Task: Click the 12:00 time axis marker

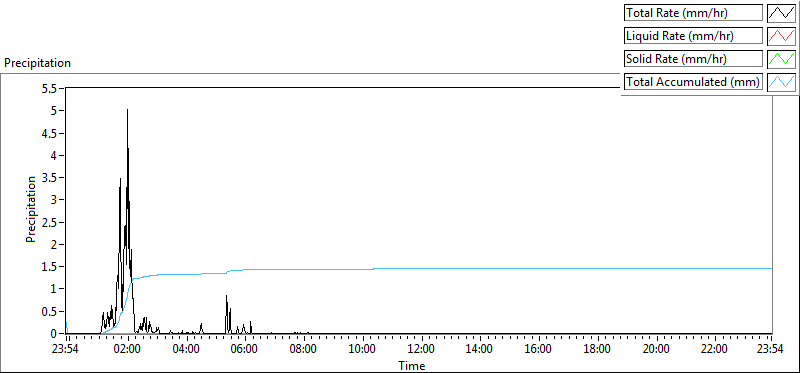Action: pyautogui.click(x=422, y=350)
